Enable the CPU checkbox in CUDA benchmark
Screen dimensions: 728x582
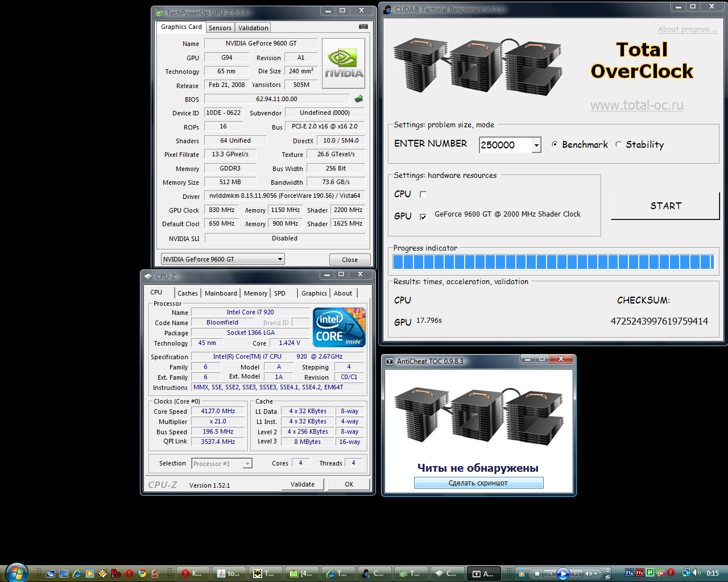tap(423, 194)
